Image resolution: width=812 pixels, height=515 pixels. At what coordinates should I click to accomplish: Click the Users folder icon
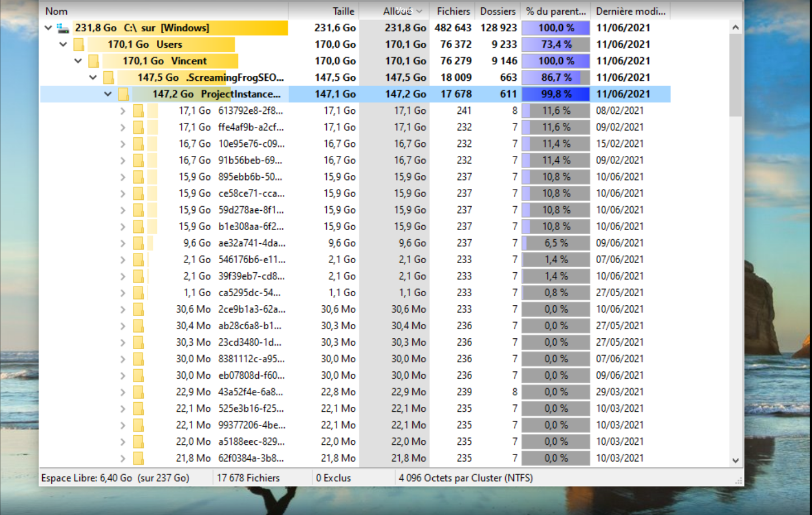point(79,44)
